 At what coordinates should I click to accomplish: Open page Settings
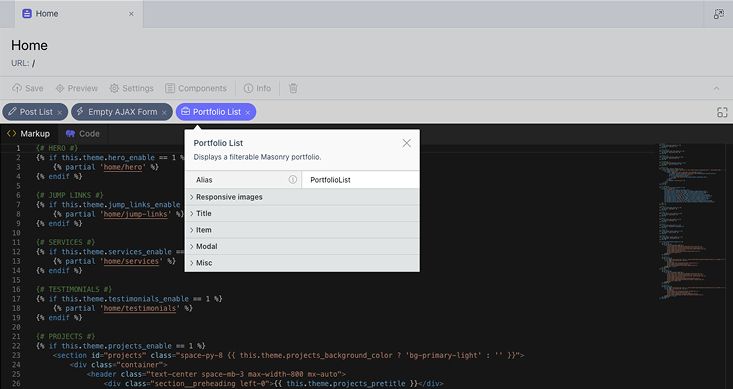coord(131,88)
